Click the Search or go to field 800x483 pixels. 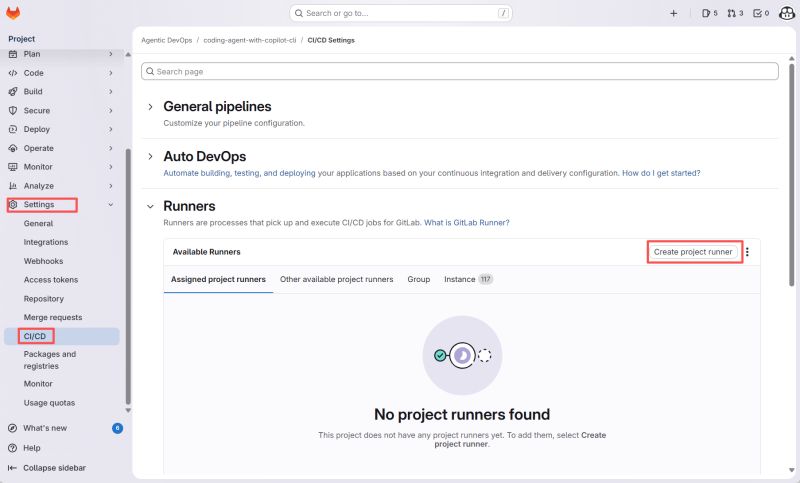[x=401, y=13]
